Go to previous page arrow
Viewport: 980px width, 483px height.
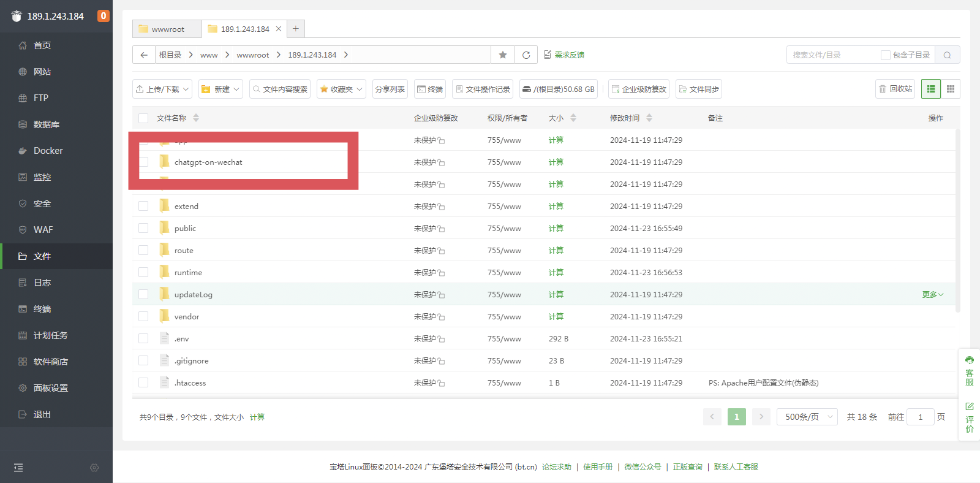[712, 417]
